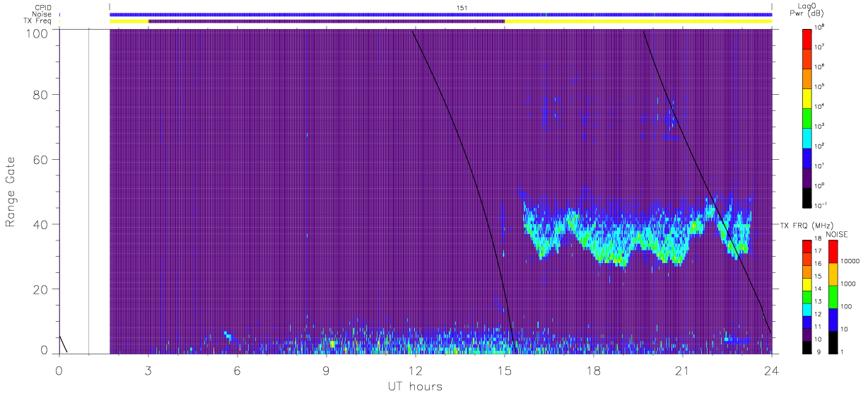Pick the green segment of the NOISE colorbar

833,296
